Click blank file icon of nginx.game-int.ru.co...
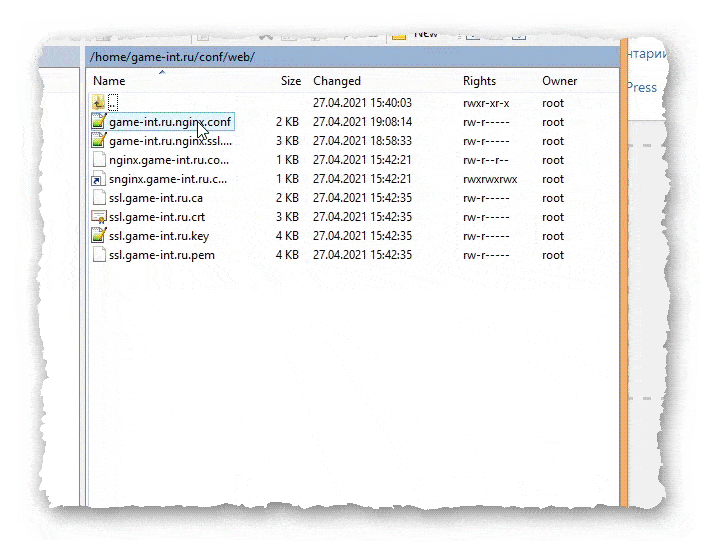The width and height of the screenshot is (704, 544). click(x=99, y=160)
